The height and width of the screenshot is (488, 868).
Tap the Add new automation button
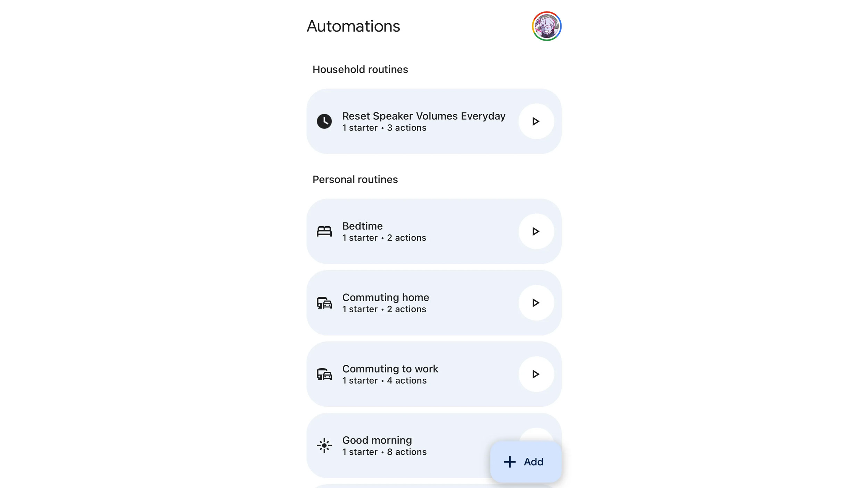(524, 461)
